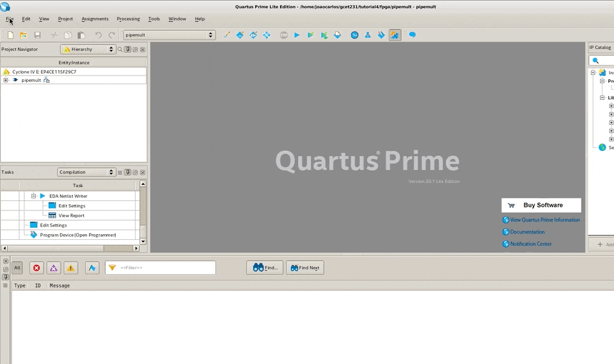614x364 pixels.
Task: Click the Find Next button
Action: pyautogui.click(x=305, y=268)
